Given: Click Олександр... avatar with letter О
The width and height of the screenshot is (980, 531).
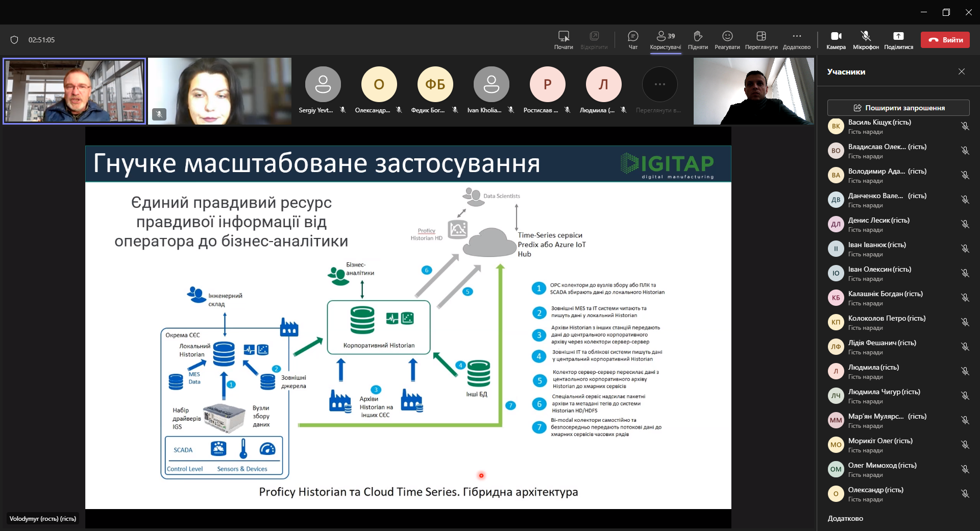Looking at the screenshot, I should (x=379, y=84).
